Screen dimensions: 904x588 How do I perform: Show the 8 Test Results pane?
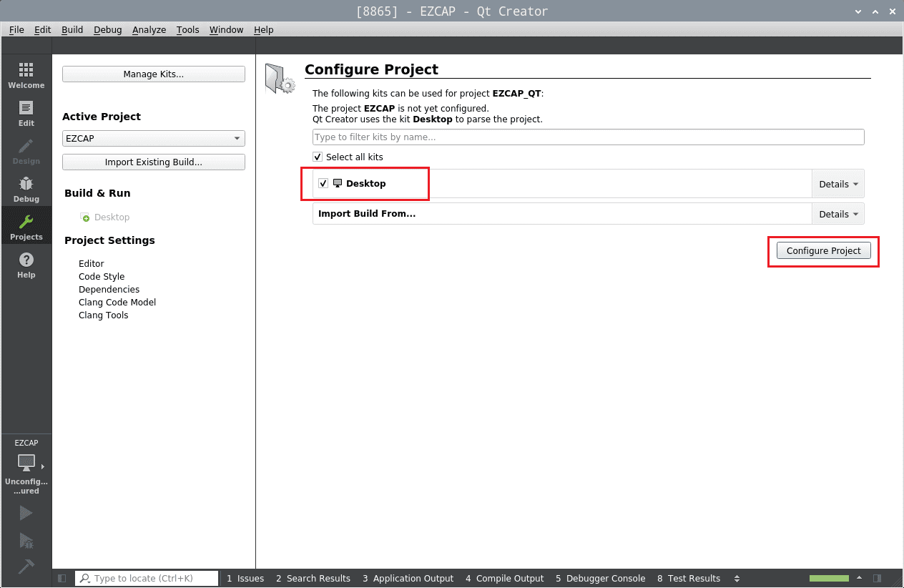[x=689, y=578]
